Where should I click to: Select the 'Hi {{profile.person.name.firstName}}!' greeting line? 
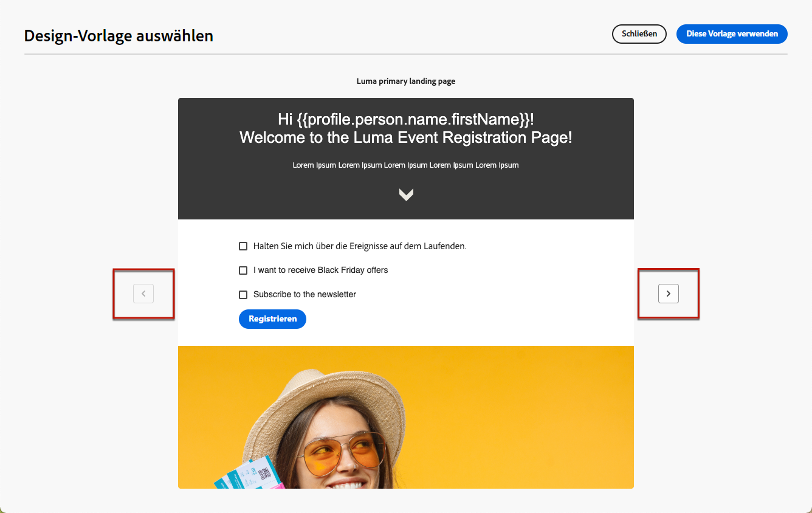click(x=406, y=119)
